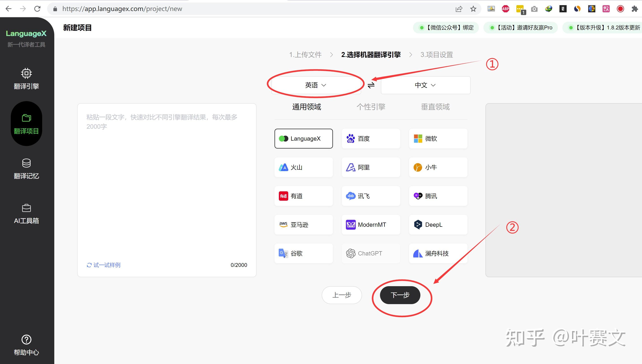Screen dimensions: 642x364
Task: Select the LanguageX engine card
Action: (303, 139)
